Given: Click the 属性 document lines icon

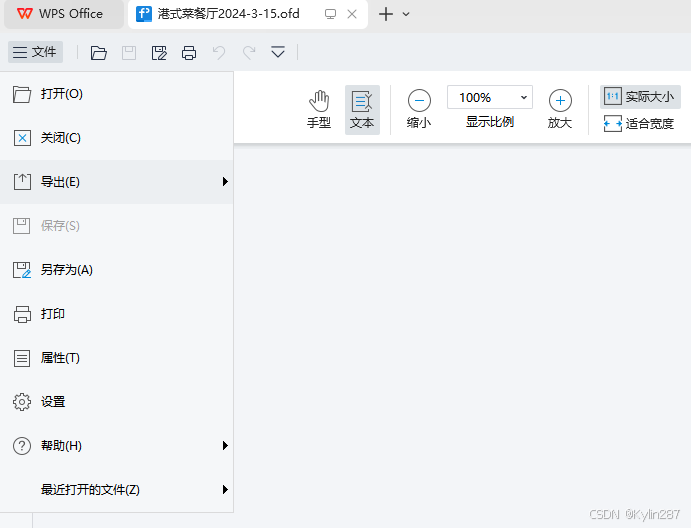Looking at the screenshot, I should pyautogui.click(x=22, y=358).
